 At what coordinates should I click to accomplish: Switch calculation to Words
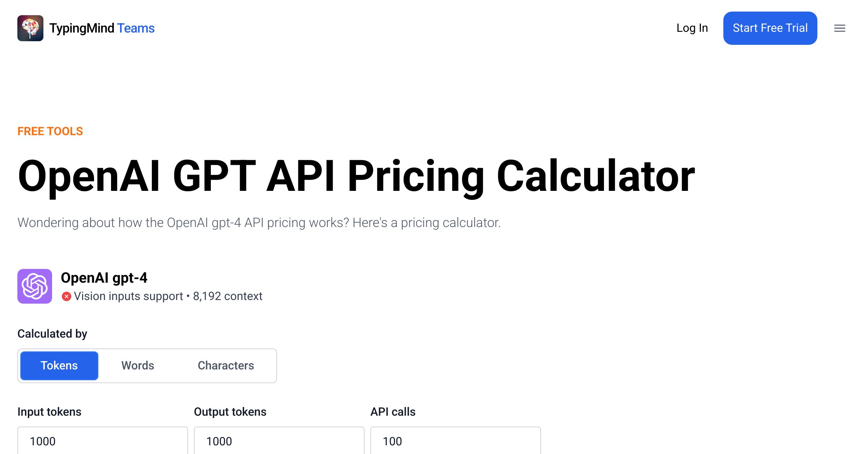(x=138, y=365)
